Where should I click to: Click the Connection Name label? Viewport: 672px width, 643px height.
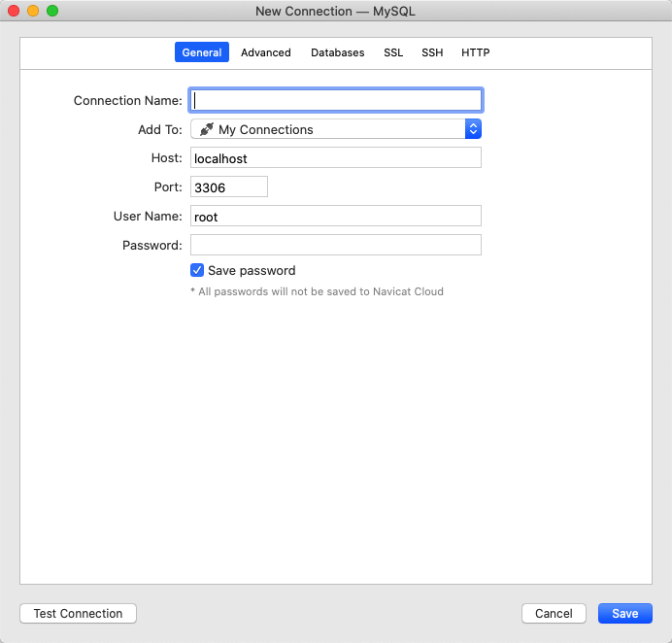[x=128, y=100]
